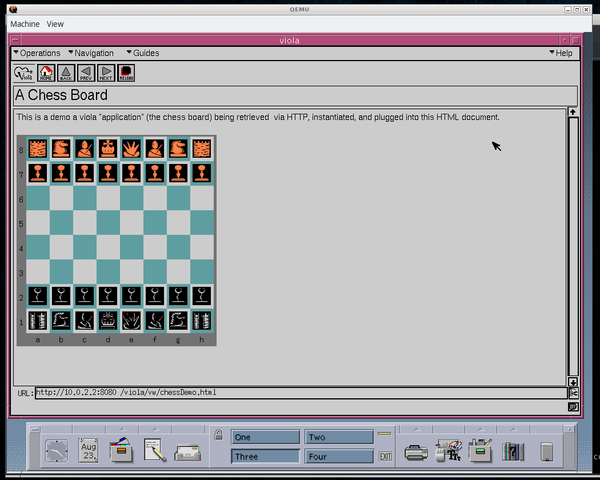Open the Guides menu
The height and width of the screenshot is (480, 600).
[143, 53]
